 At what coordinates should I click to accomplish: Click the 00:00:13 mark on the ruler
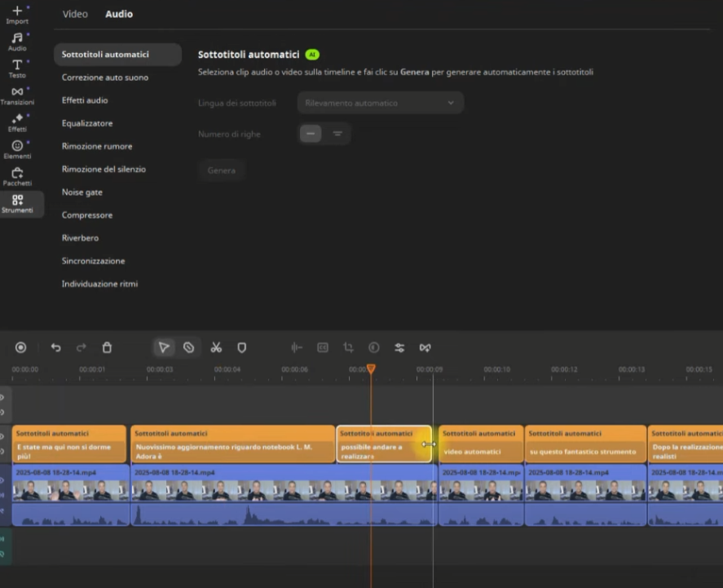click(632, 369)
